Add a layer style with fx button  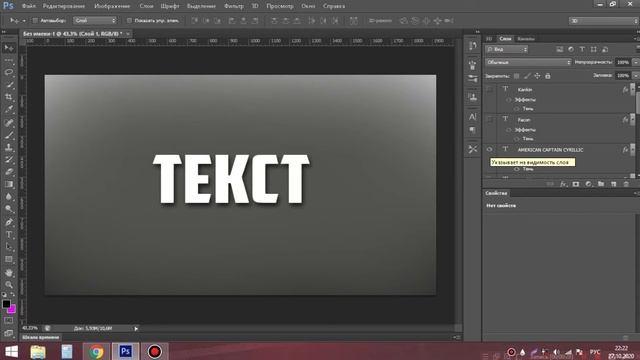(563, 184)
